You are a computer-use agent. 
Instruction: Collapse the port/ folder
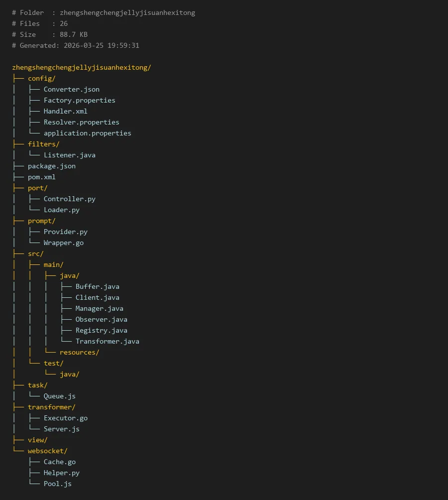point(37,188)
